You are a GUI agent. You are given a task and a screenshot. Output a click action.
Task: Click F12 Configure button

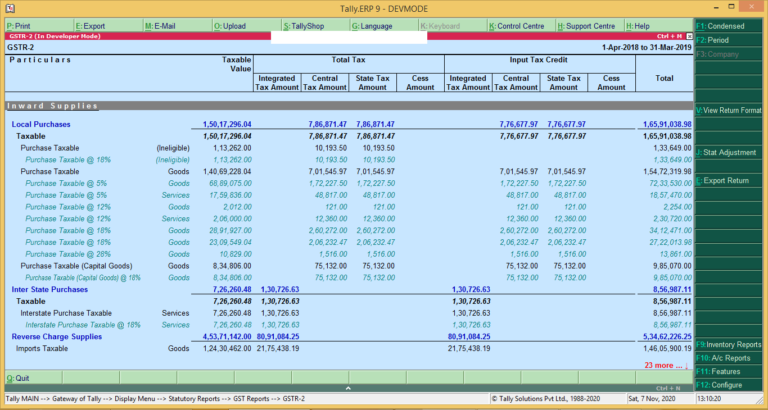point(730,385)
